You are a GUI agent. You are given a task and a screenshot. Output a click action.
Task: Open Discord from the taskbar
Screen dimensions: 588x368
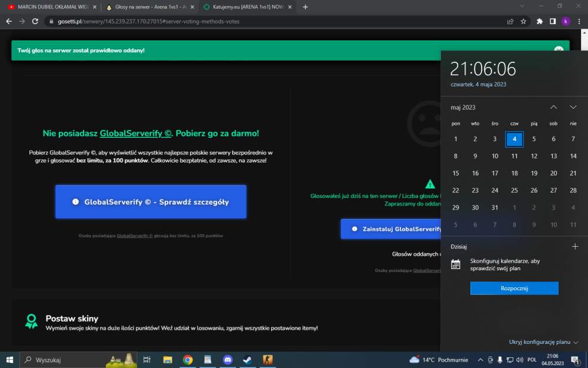[x=228, y=360]
